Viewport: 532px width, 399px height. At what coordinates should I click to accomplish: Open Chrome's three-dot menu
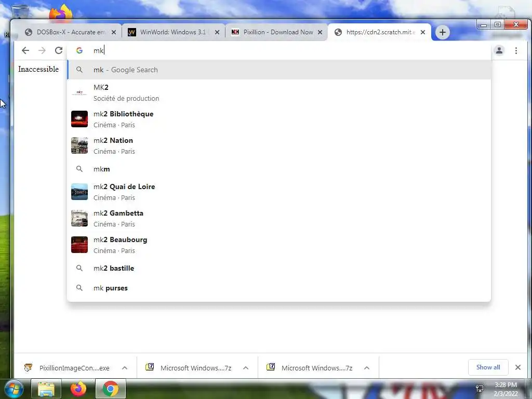click(516, 50)
